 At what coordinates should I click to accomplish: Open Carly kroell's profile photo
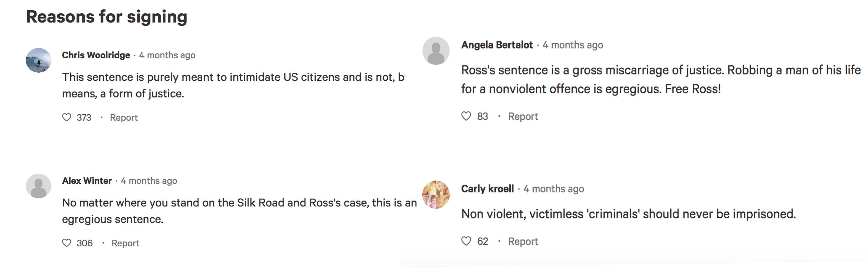[436, 195]
